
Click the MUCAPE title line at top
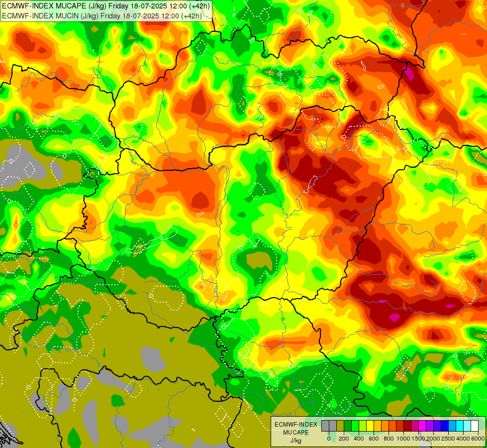105,5
